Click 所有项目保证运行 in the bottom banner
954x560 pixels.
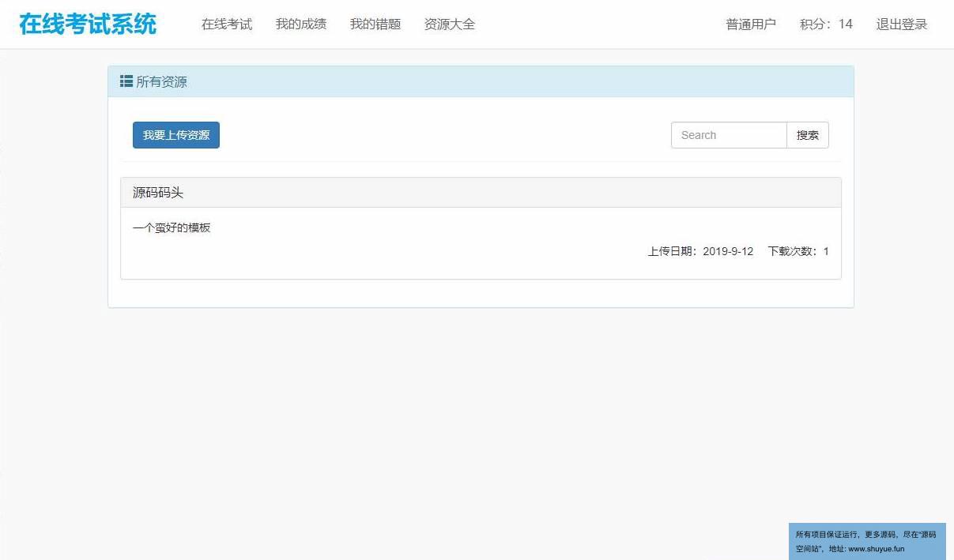[x=827, y=535]
